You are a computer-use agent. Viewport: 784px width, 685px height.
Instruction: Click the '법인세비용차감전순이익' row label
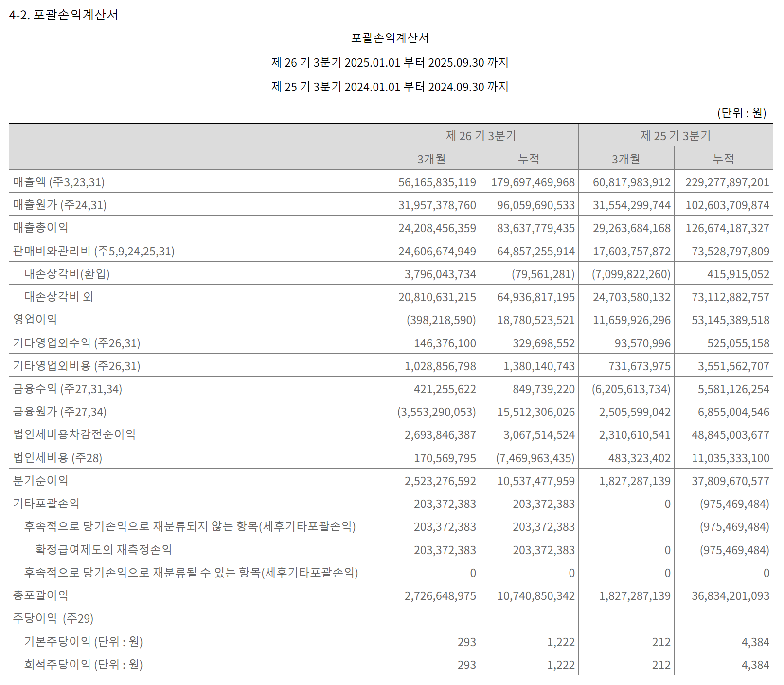click(74, 434)
